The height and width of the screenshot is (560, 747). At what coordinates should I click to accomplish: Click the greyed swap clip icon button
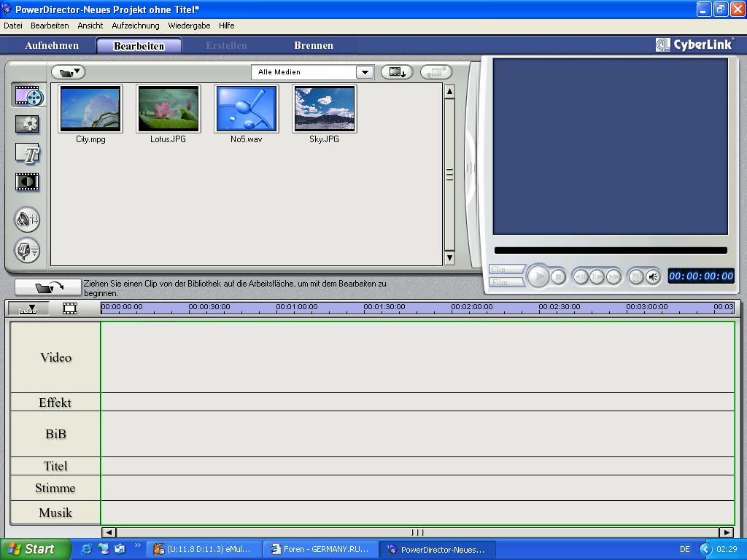point(436,72)
